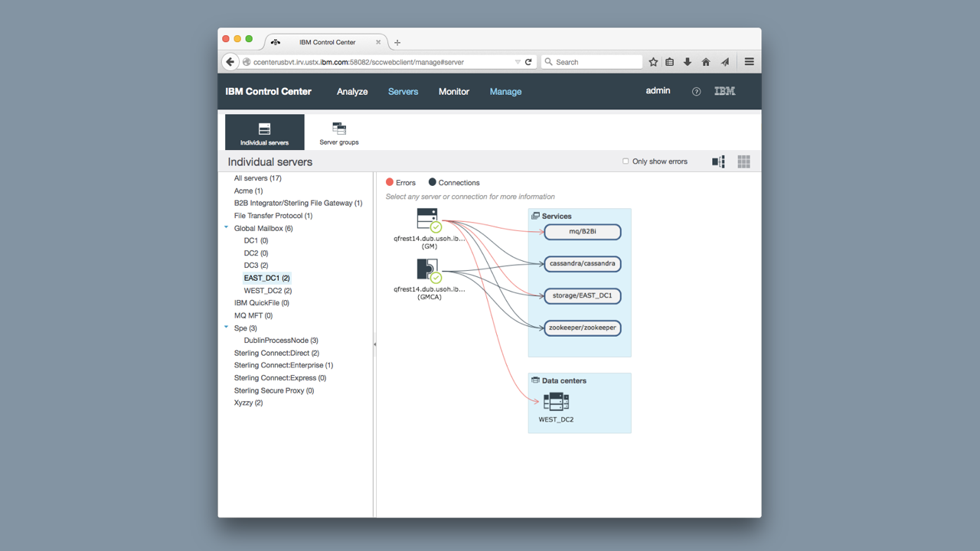This screenshot has height=551, width=980.
Task: Open the address bar dropdown arrow
Action: click(517, 61)
